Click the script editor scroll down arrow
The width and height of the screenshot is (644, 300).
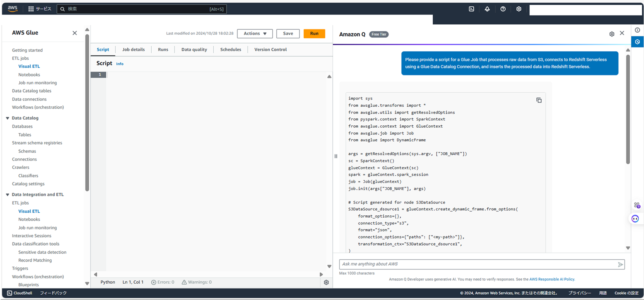pyautogui.click(x=329, y=267)
